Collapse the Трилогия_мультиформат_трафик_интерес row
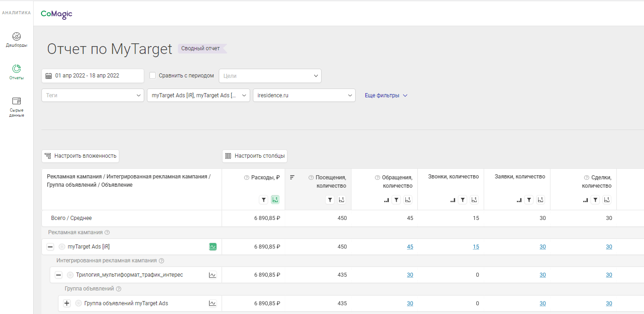 click(x=59, y=275)
